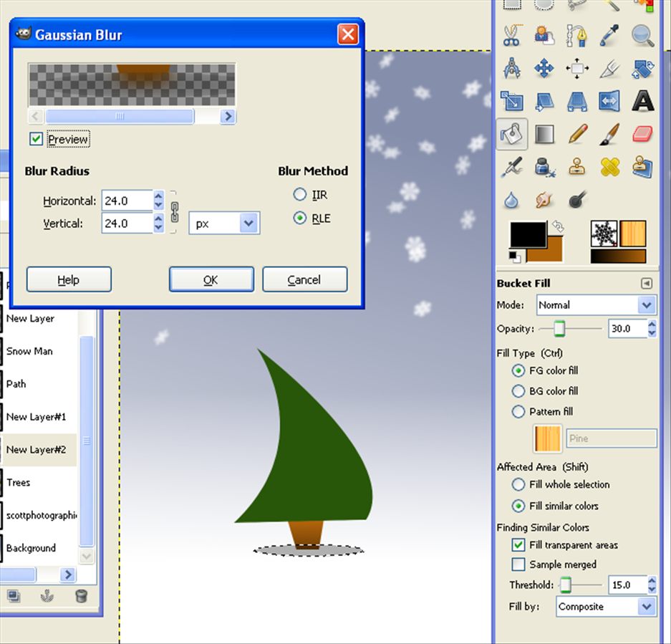Select the Move tool
671x644 pixels.
click(544, 68)
